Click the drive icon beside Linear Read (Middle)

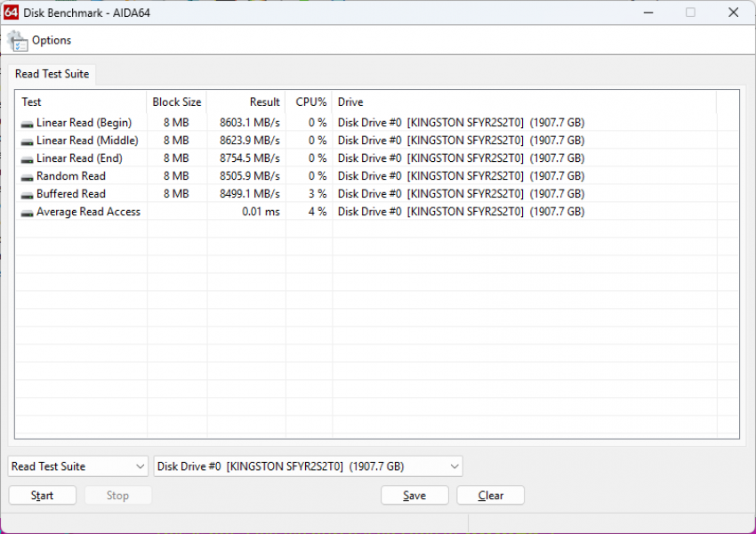27,142
